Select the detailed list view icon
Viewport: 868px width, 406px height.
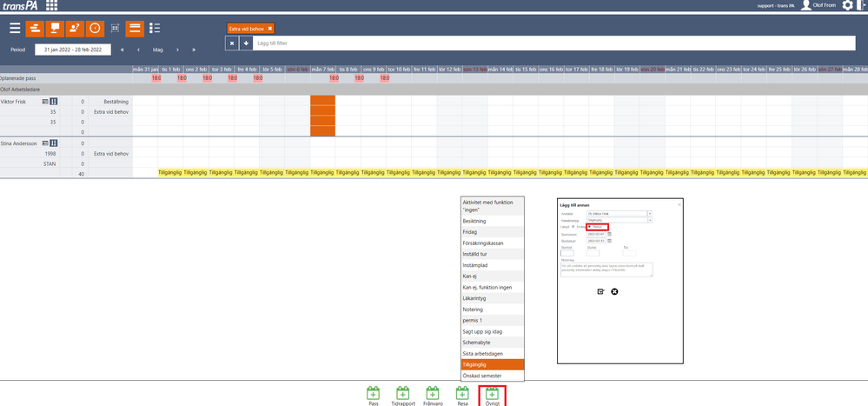coord(155,28)
